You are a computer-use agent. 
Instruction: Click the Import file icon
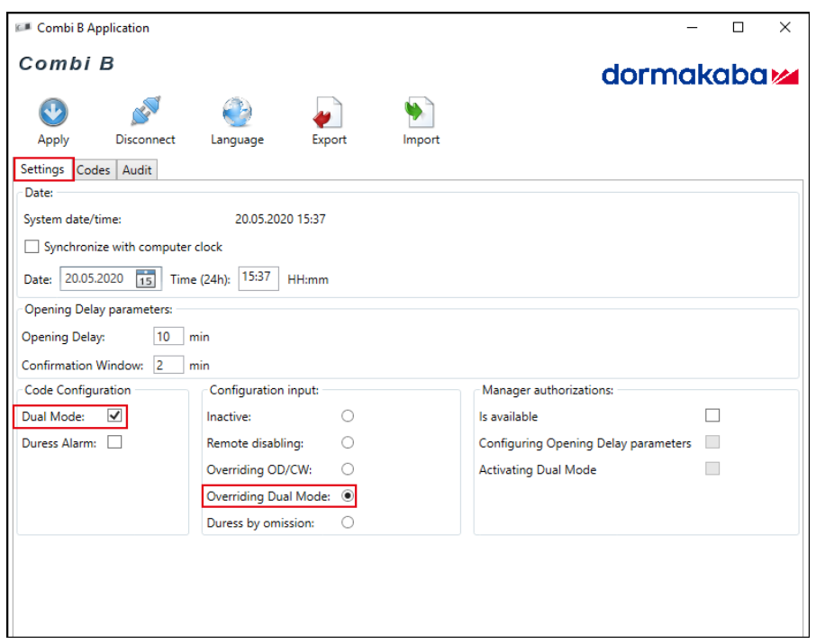[x=421, y=113]
